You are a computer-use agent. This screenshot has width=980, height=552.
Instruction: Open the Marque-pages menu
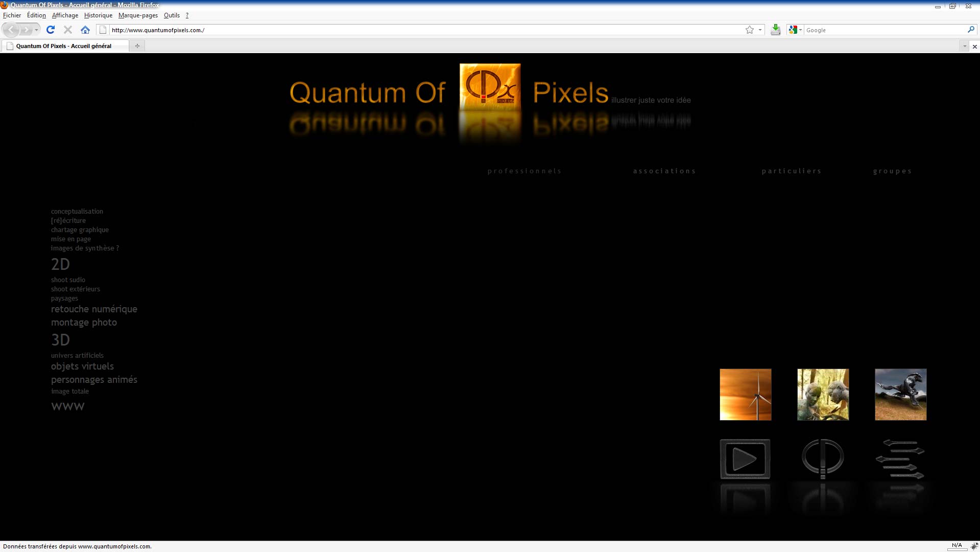pyautogui.click(x=138, y=15)
